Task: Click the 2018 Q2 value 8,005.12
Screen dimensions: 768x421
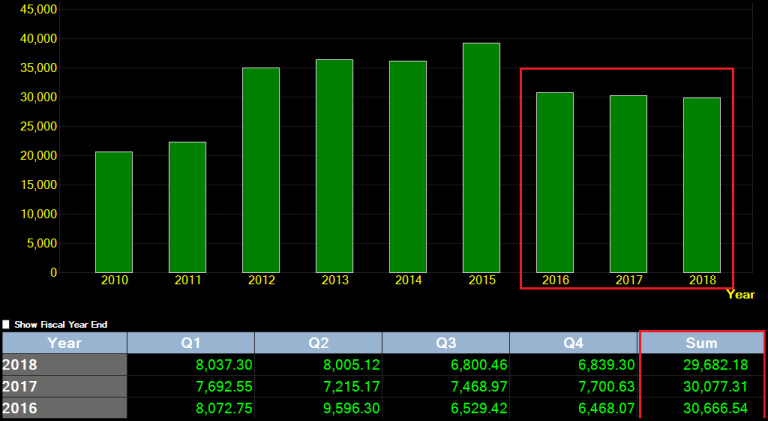Action: [x=351, y=365]
